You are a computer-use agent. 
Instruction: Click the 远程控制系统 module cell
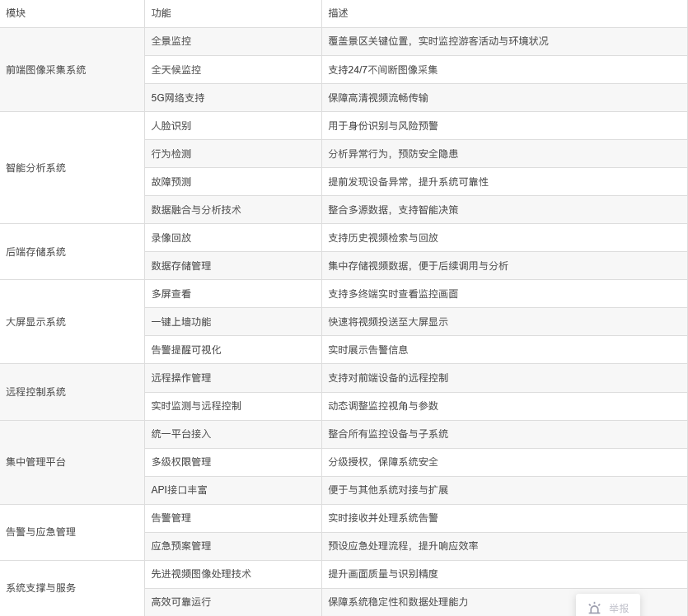click(x=35, y=391)
